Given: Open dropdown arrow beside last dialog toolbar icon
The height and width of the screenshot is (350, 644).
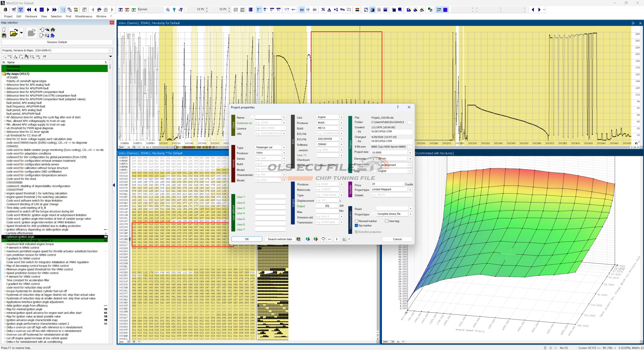Looking at the screenshot, I should (x=349, y=239).
